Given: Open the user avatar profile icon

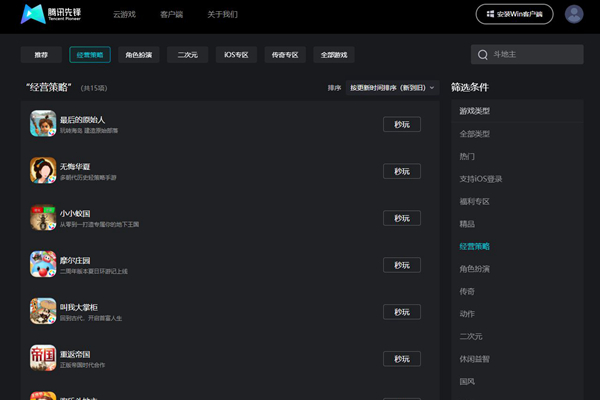Looking at the screenshot, I should tap(574, 14).
